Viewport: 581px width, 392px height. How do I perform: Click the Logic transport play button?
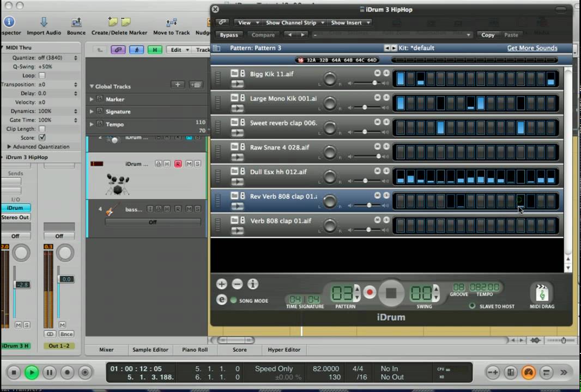coord(32,372)
